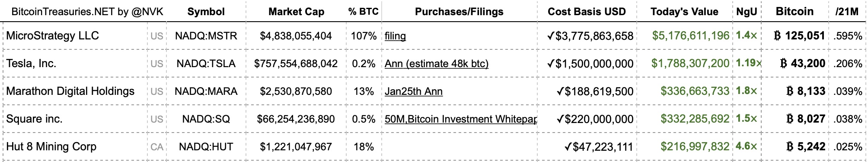The image size is (868, 162).
Task: Click the checkmark before Hut 8 cost basis
Action: point(568,147)
